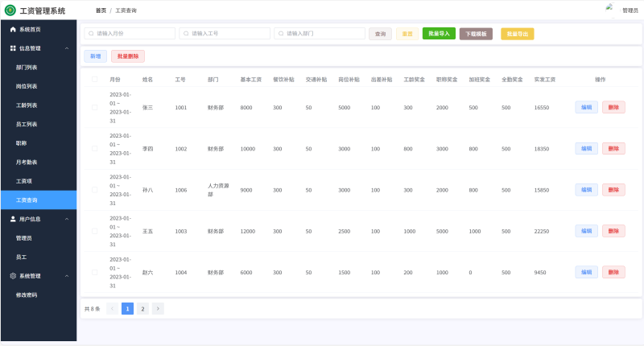This screenshot has height=346, width=644.
Task: Collapse the 用户信息 menu chevron
Action: tap(67, 219)
